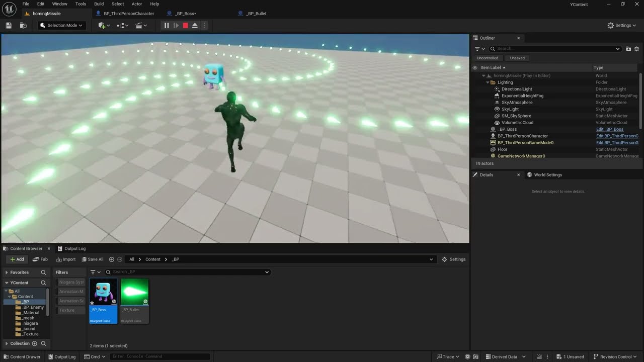Save the current level with the disk icon

coord(9,26)
